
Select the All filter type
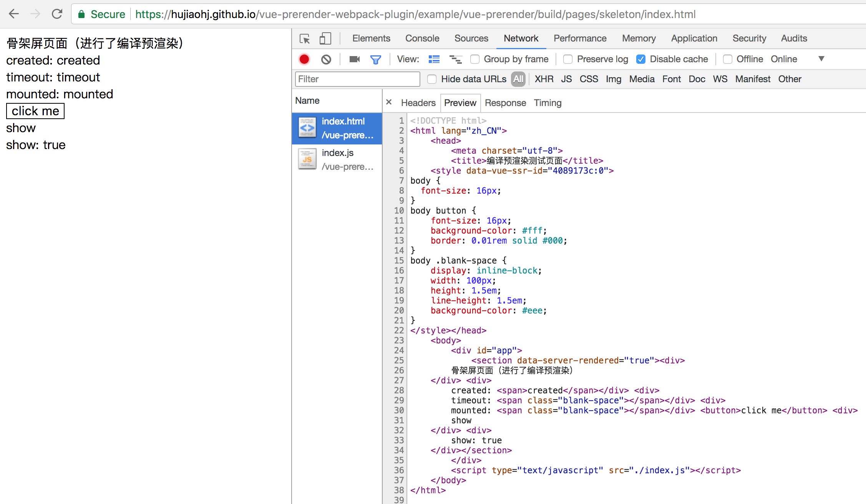tap(518, 79)
